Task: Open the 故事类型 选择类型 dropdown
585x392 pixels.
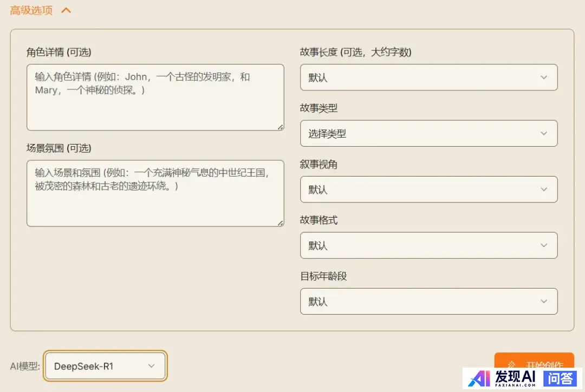Action: 428,133
